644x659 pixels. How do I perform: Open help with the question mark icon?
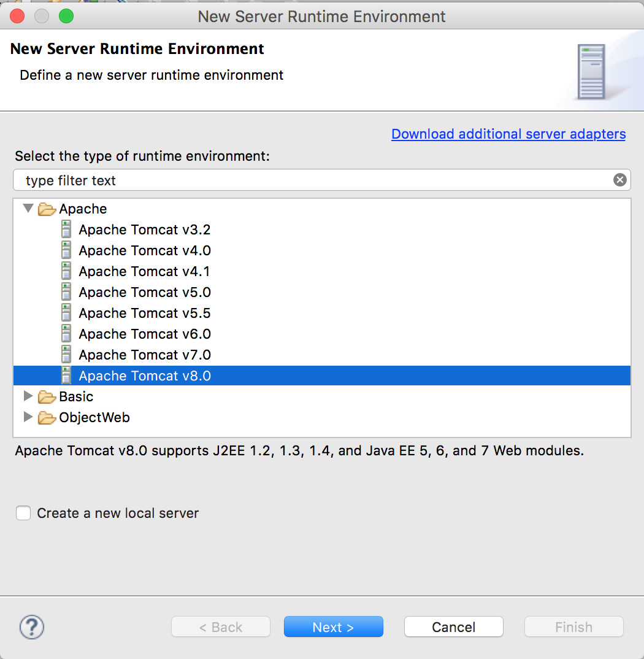32,627
